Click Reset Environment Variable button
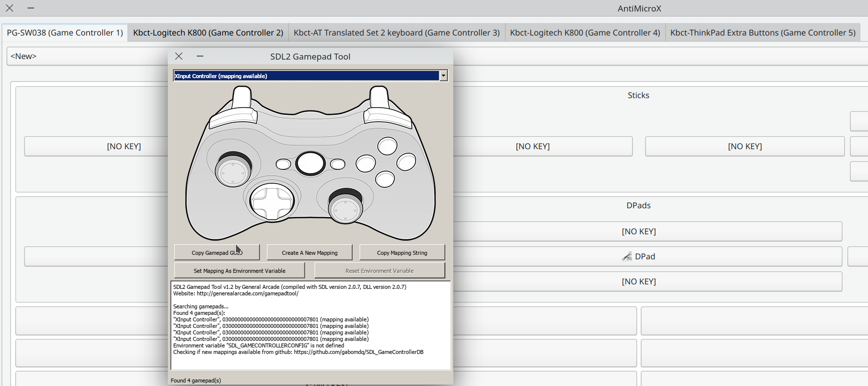 click(380, 270)
